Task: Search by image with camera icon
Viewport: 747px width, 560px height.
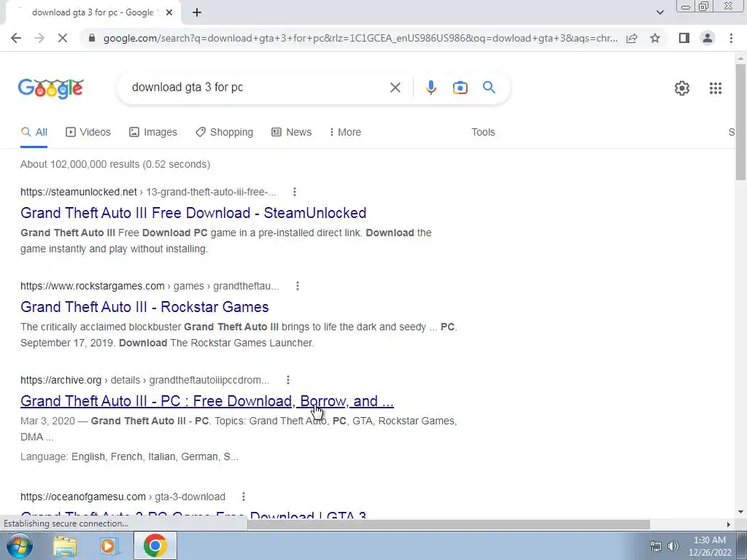Action: [x=460, y=87]
